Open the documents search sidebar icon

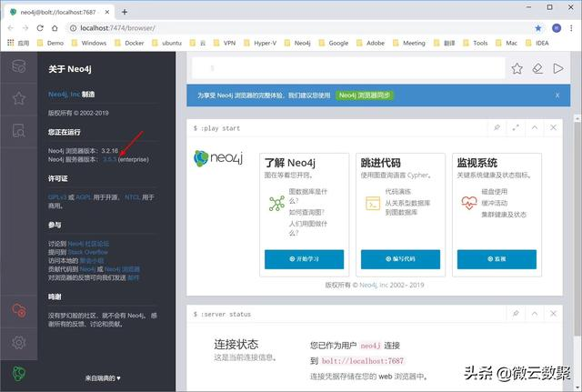[18, 131]
